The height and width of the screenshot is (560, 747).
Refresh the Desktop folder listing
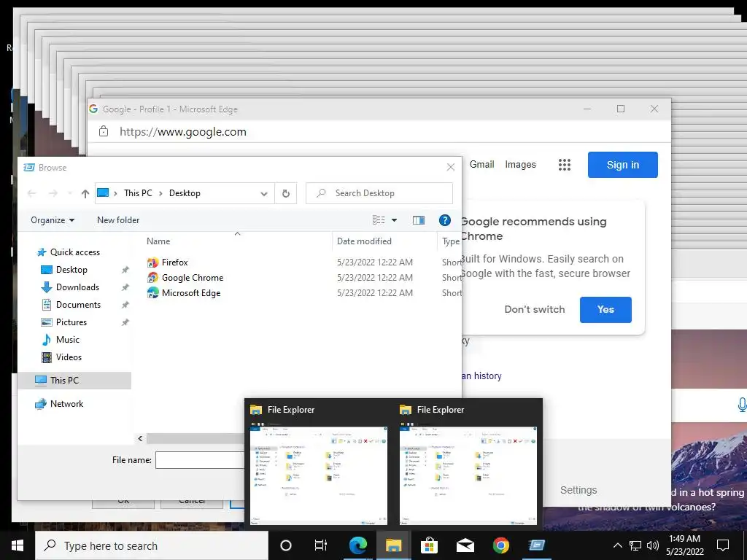point(286,193)
